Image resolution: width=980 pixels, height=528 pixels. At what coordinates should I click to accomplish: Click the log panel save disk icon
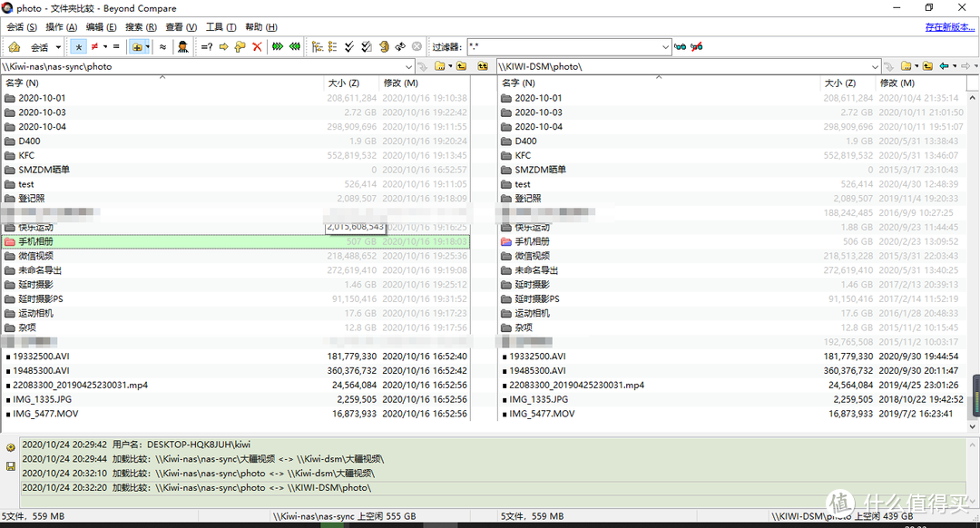pos(11,466)
